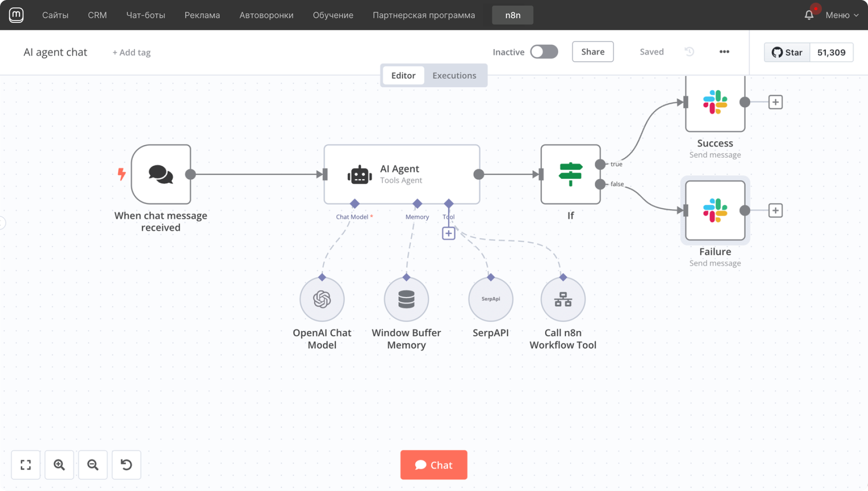
Task: Open the chat trigger node
Action: tap(161, 174)
